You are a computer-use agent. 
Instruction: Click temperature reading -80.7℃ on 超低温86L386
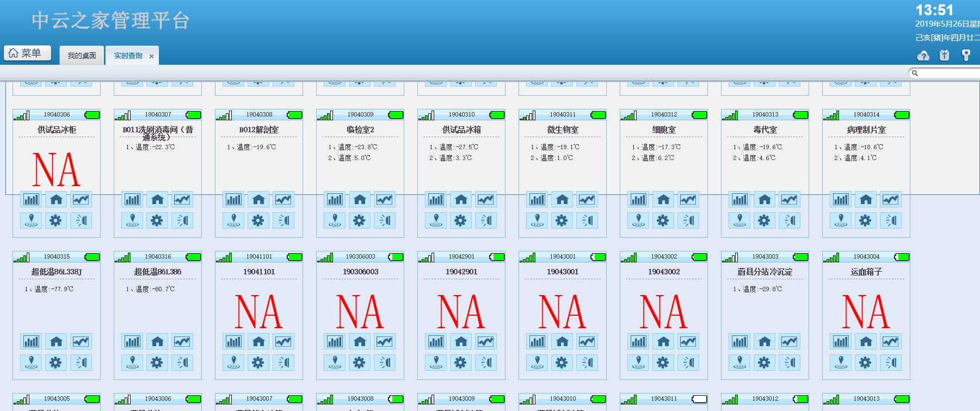pos(150,289)
